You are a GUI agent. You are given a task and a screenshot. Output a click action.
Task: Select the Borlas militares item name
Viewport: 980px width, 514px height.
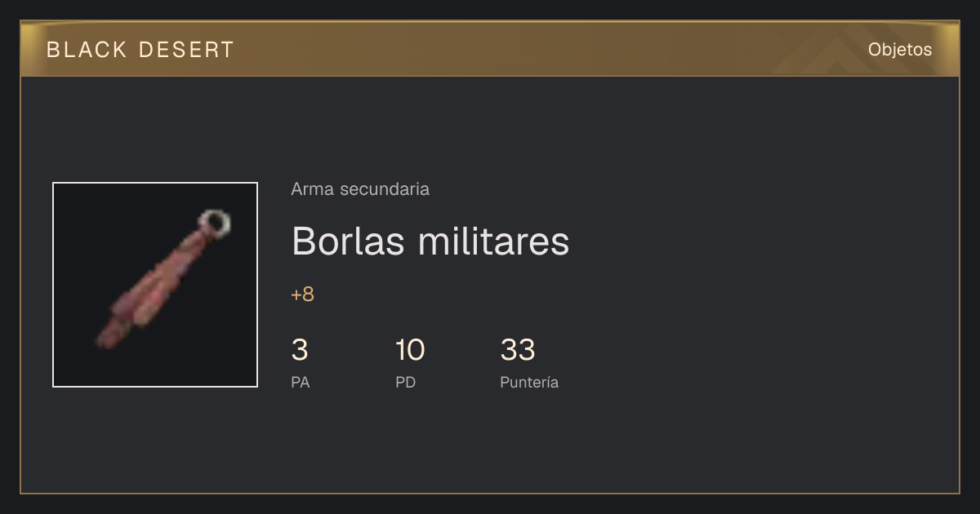pyautogui.click(x=430, y=241)
